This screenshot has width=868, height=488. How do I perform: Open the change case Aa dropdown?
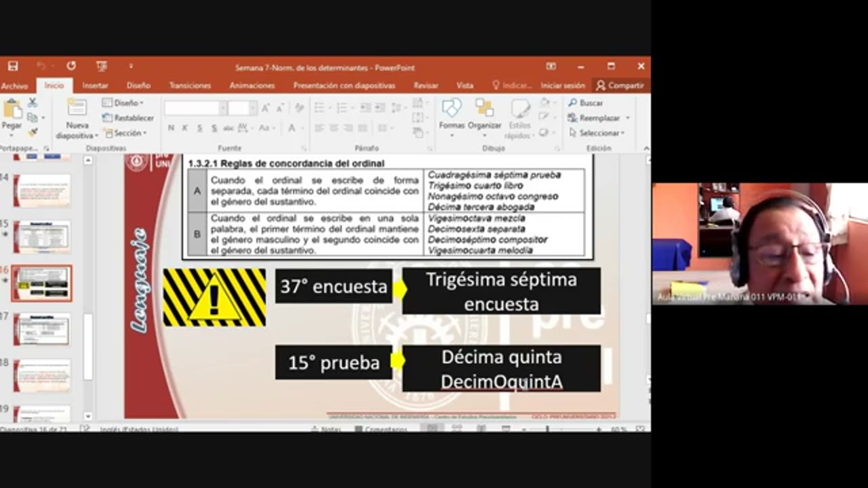coord(267,128)
